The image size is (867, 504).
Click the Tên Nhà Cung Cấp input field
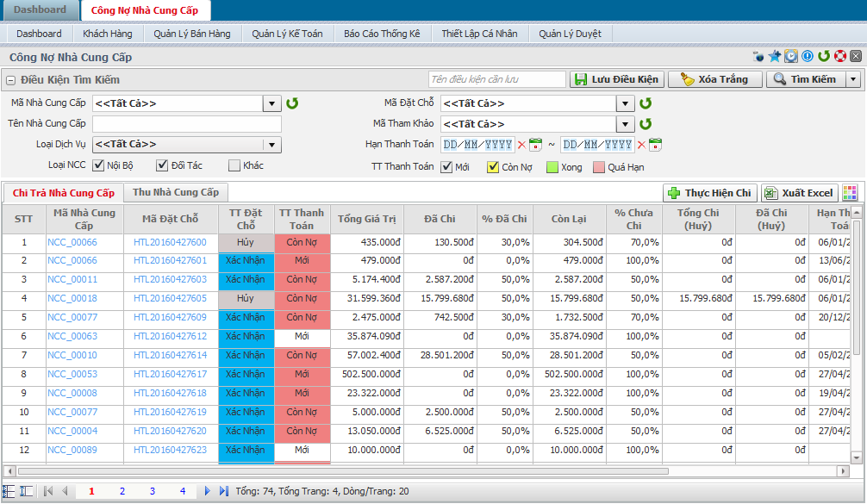click(x=187, y=124)
